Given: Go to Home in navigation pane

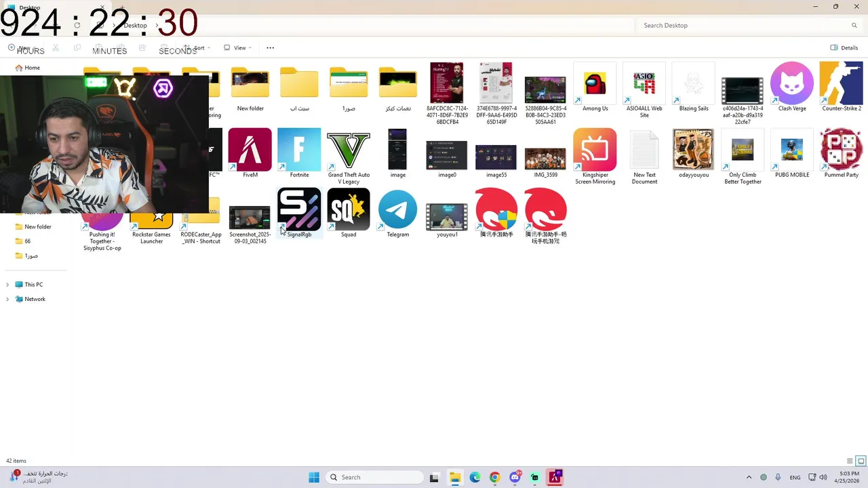Looking at the screenshot, I should pyautogui.click(x=28, y=68).
